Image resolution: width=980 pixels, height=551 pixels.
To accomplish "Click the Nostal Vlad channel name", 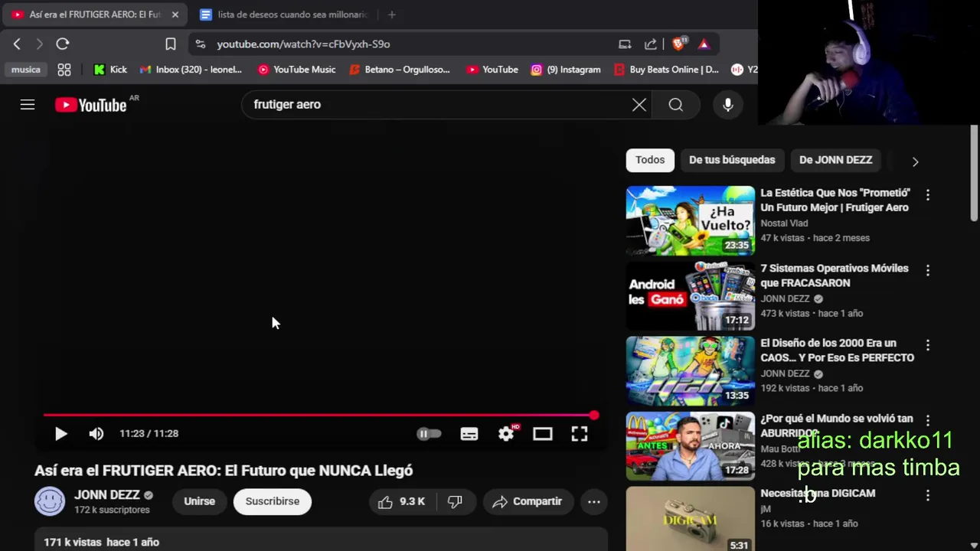I will [x=784, y=223].
